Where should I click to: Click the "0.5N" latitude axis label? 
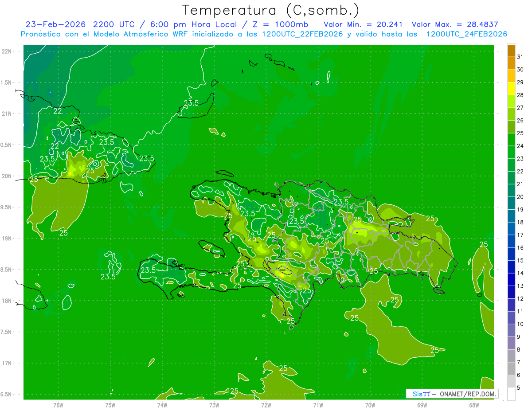coord(7,145)
